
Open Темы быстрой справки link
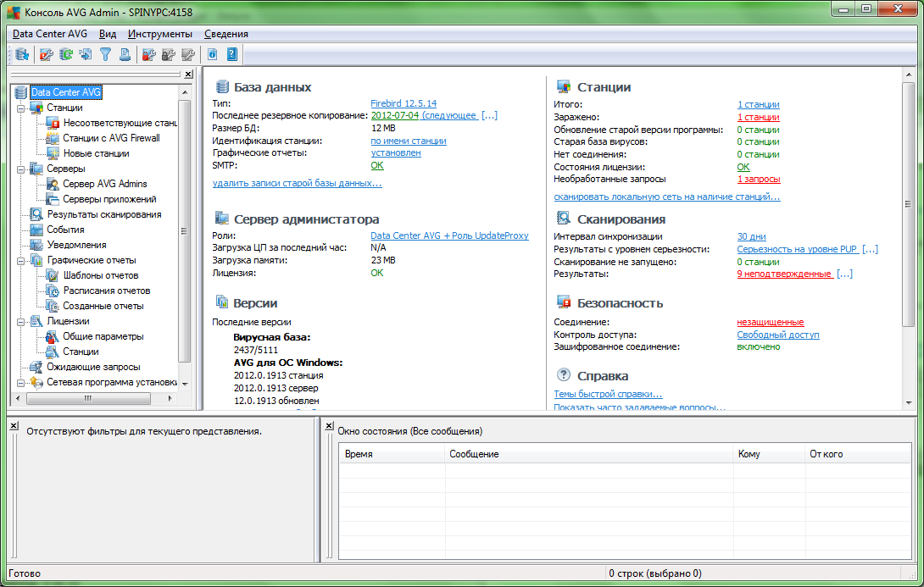[608, 394]
